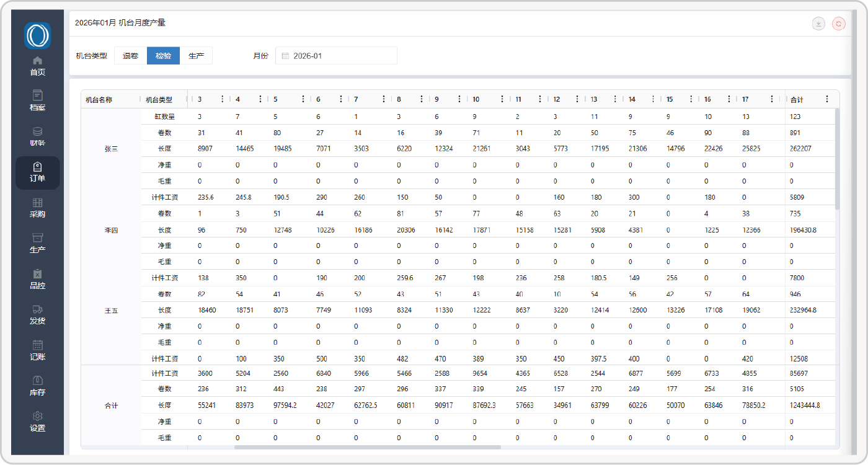This screenshot has width=868, height=465.
Task: Click the 机台类型 column header
Action: 159,99
